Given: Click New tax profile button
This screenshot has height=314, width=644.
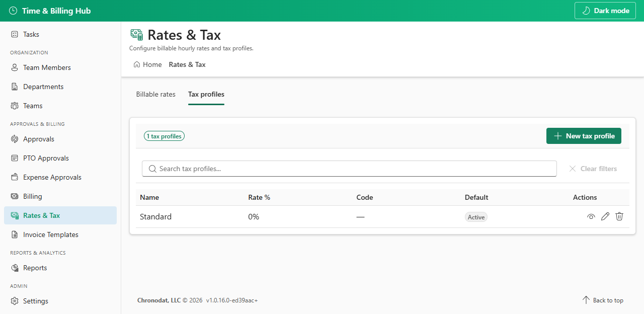Looking at the screenshot, I should pyautogui.click(x=584, y=136).
